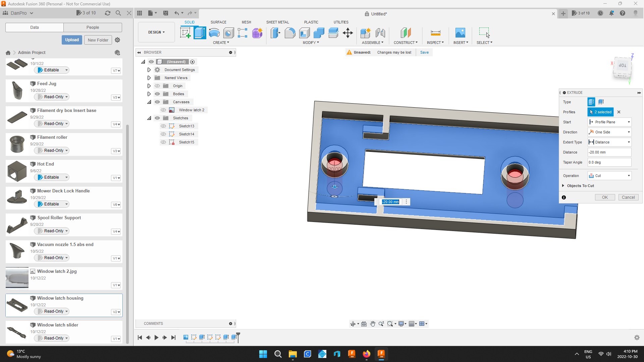The image size is (644, 362).
Task: Open the Create Form tool
Action: [x=257, y=33]
